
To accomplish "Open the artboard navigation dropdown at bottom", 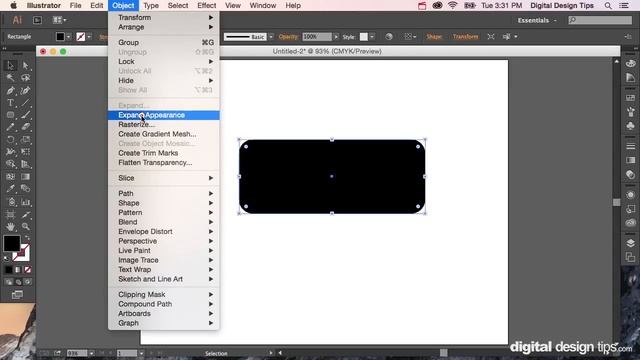I will (x=141, y=353).
